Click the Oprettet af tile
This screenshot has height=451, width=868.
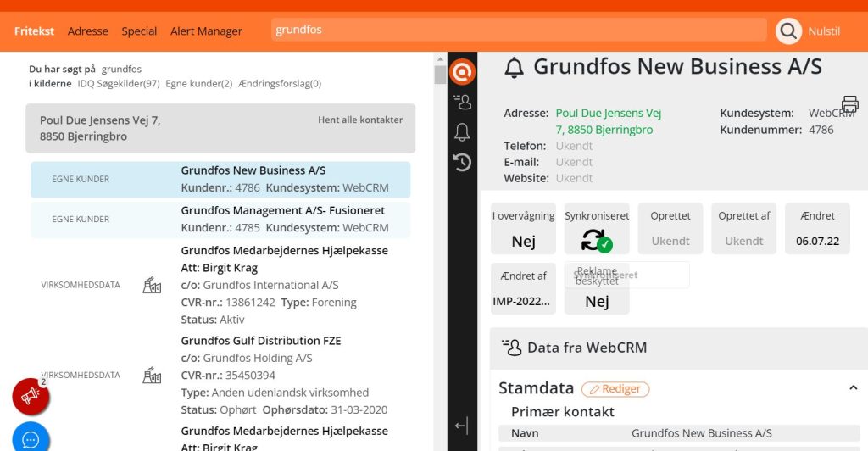[744, 229]
